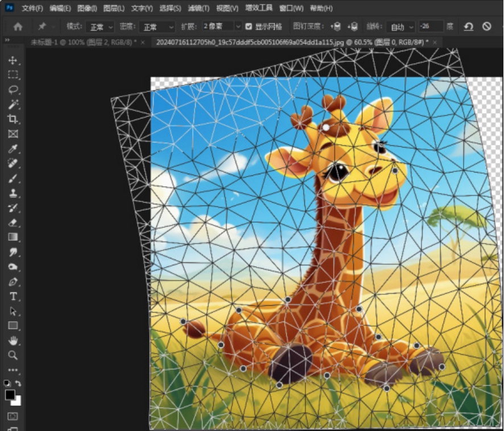Viewport: 504px width, 431px height.
Task: Select the Eyedropper tool
Action: tap(13, 149)
